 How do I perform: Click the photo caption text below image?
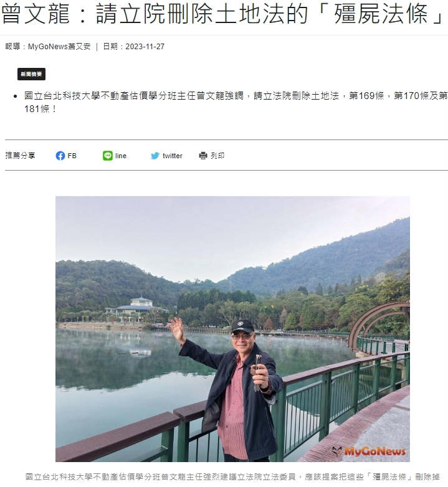[x=232, y=477]
